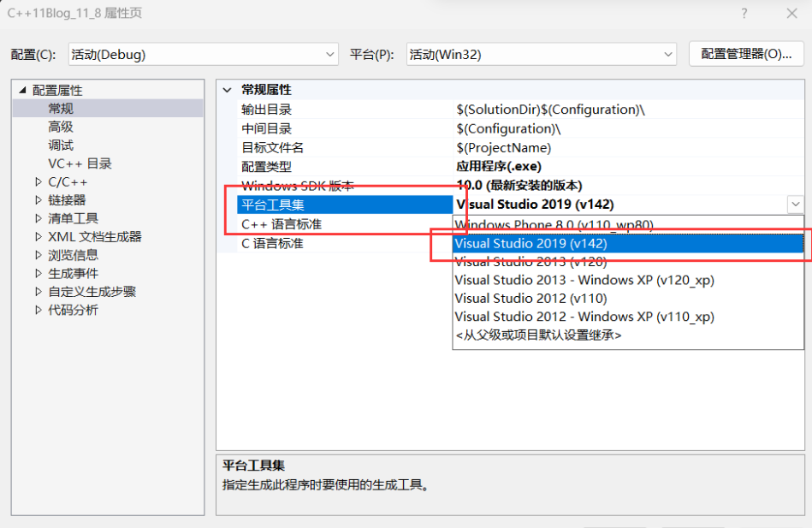
Task: Click the help question mark icon
Action: 744,14
